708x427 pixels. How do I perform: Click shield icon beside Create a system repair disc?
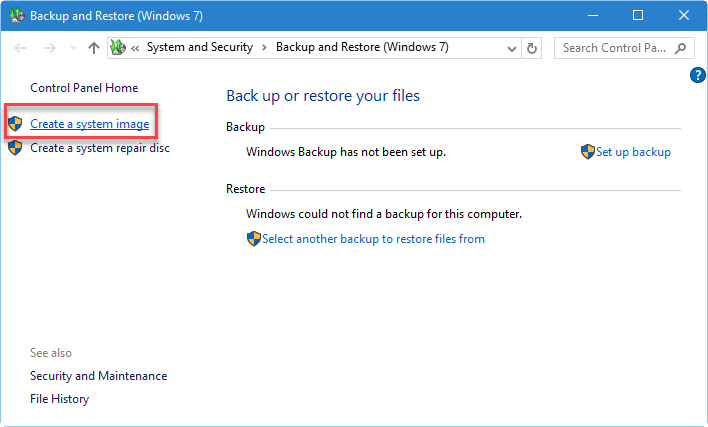point(15,148)
